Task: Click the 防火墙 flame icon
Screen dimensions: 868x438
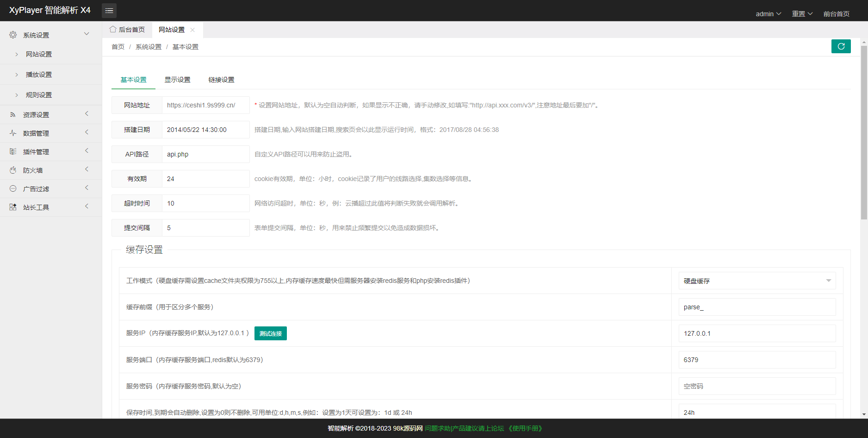Action: (13, 170)
